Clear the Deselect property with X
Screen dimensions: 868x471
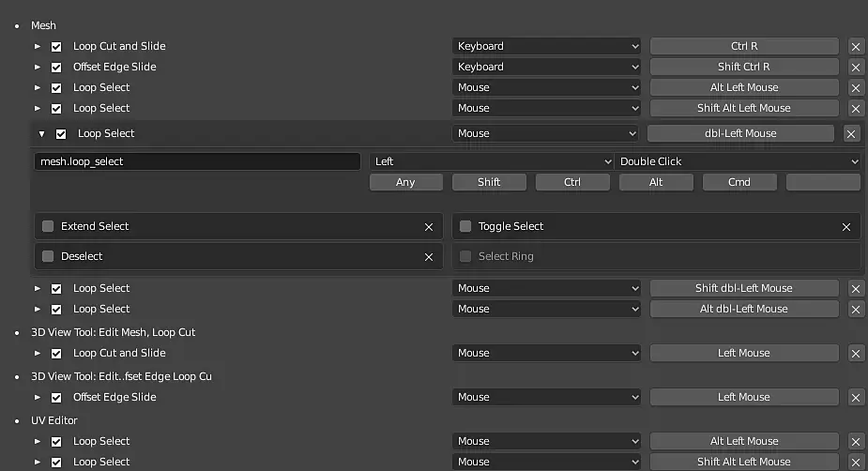pyautogui.click(x=429, y=256)
